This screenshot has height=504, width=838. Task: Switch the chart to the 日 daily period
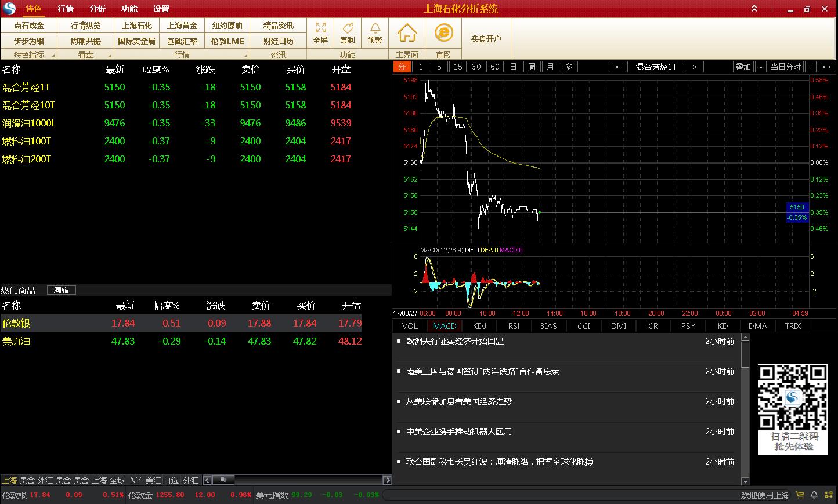pos(514,67)
